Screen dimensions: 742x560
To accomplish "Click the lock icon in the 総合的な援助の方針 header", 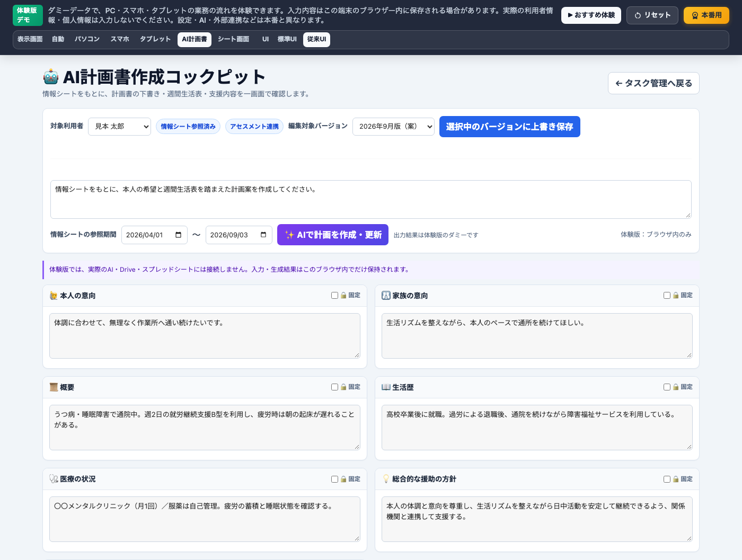I will click(x=676, y=479).
